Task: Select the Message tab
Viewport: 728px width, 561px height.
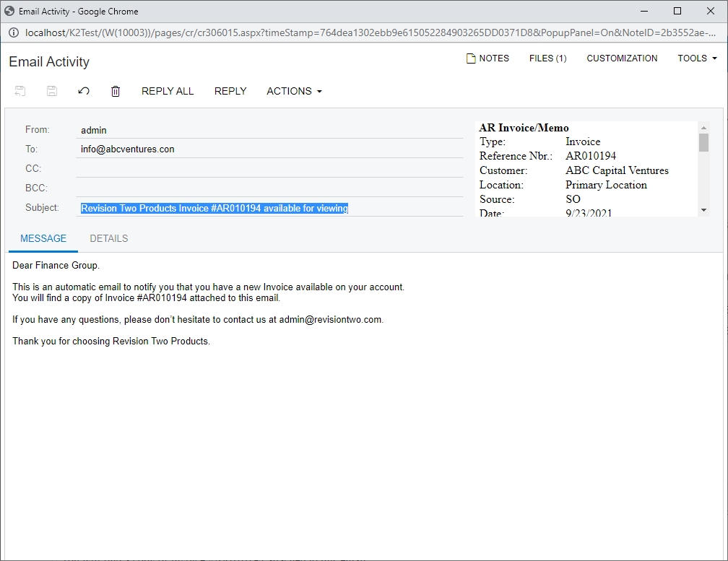Action: [43, 238]
